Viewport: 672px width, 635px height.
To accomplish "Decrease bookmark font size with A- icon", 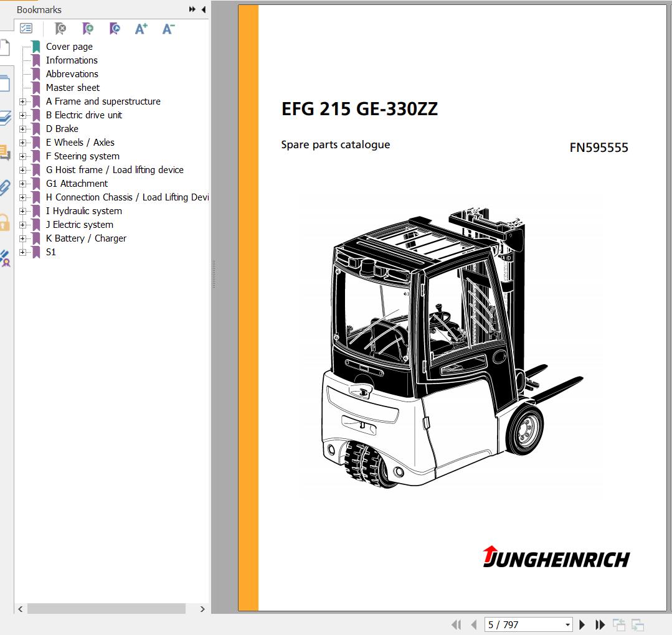I will [168, 29].
